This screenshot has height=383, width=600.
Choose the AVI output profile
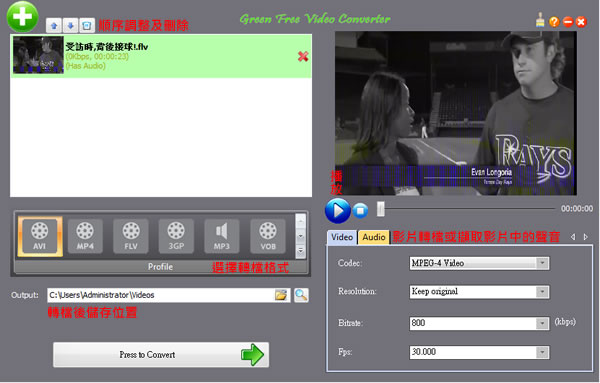tap(40, 236)
